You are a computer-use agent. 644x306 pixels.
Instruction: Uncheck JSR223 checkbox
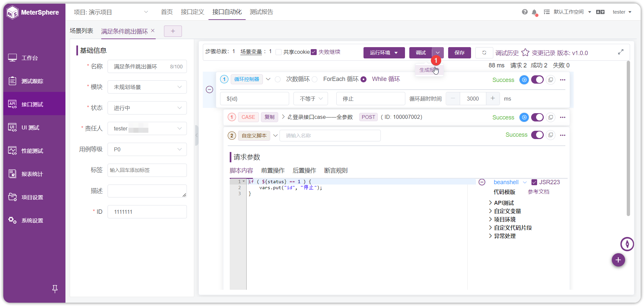click(534, 182)
